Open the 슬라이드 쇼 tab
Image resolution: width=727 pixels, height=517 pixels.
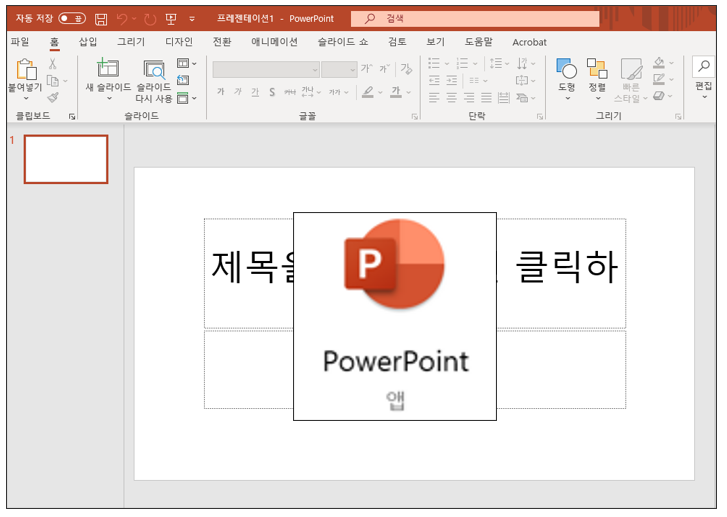click(x=343, y=42)
